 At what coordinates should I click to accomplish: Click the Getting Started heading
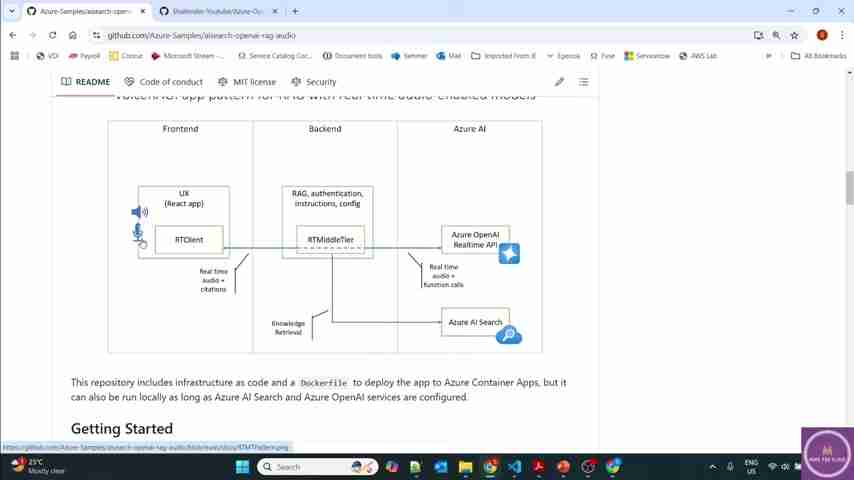122,429
